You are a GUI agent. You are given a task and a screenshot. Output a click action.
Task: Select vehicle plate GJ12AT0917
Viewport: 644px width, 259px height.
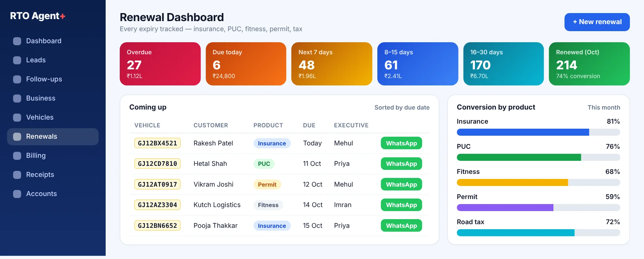157,185
